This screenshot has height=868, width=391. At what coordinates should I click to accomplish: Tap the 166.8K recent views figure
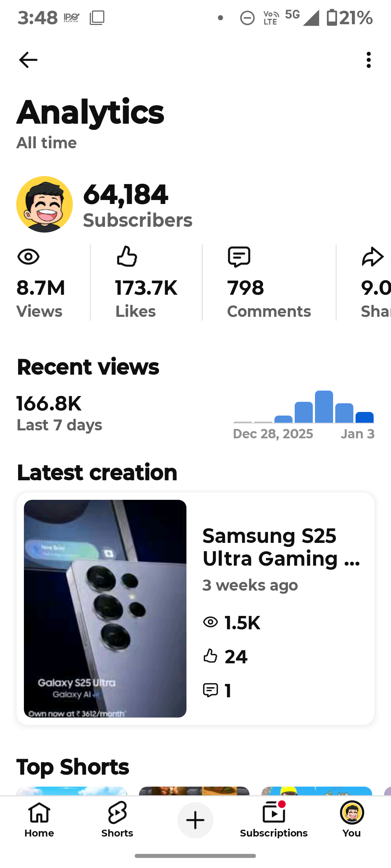click(x=49, y=403)
